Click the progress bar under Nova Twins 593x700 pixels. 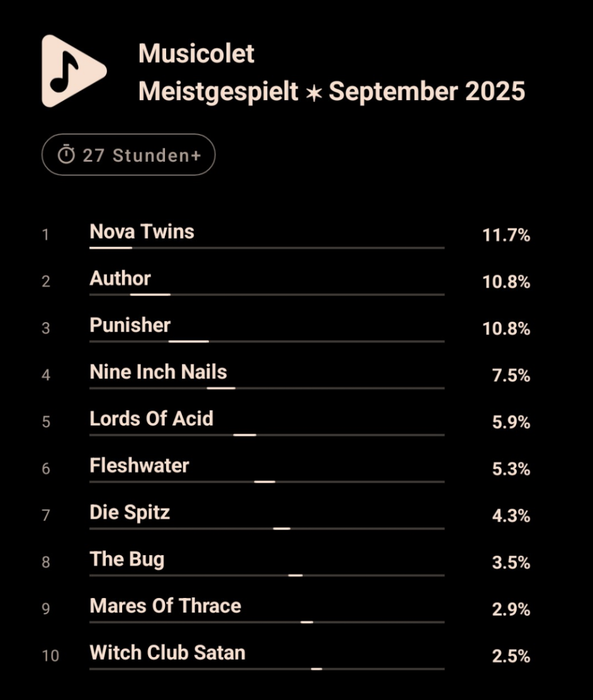tap(267, 248)
